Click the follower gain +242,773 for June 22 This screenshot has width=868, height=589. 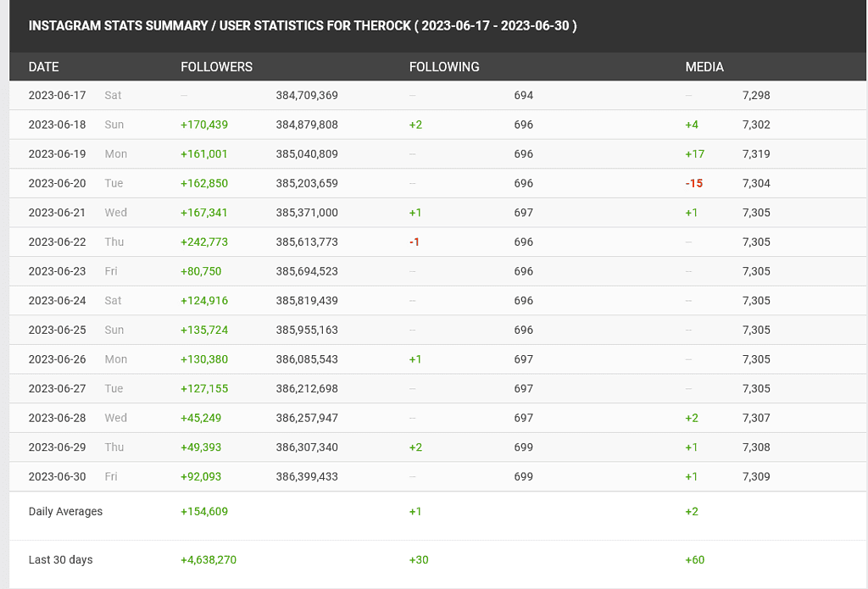[x=203, y=242]
